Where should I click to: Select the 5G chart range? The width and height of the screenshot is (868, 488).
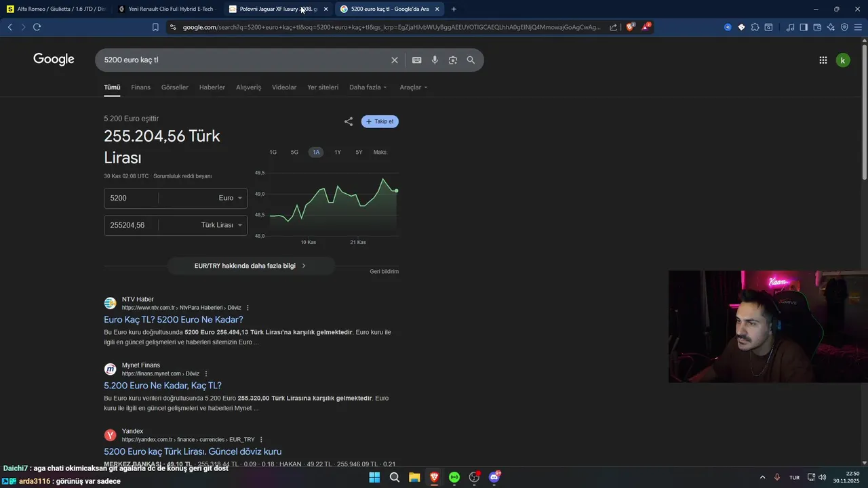pos(294,152)
